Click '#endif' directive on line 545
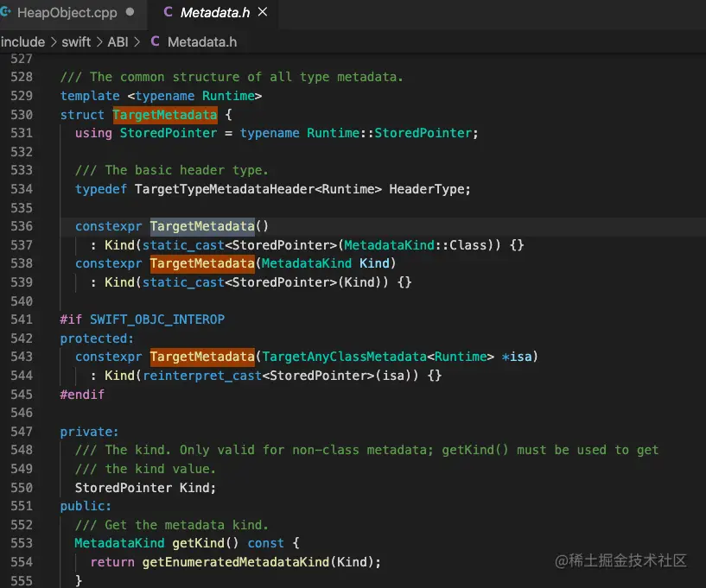The height and width of the screenshot is (588, 706). pos(82,395)
